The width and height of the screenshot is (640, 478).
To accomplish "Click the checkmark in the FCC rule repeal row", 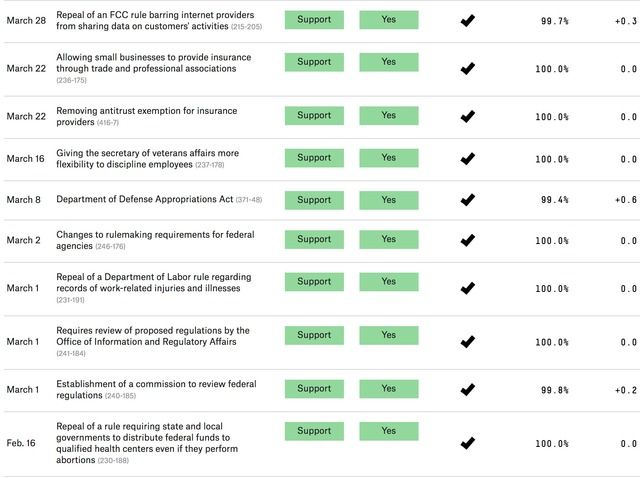I will [467, 21].
